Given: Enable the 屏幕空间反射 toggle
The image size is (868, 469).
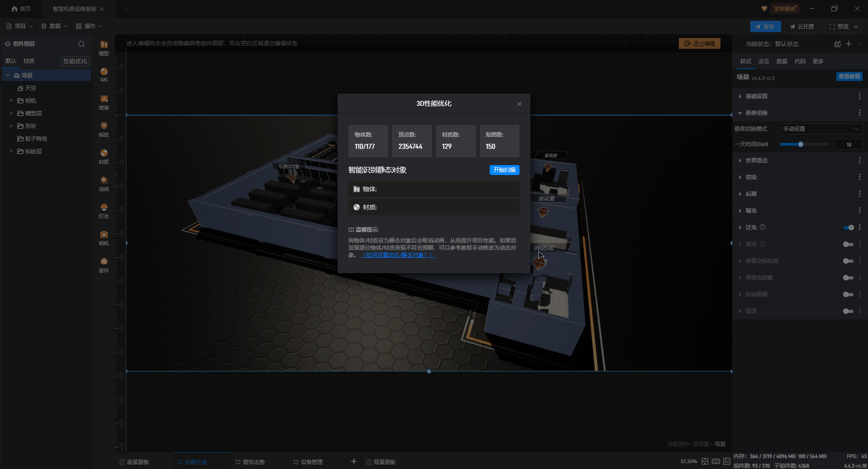Looking at the screenshot, I should coord(848,261).
